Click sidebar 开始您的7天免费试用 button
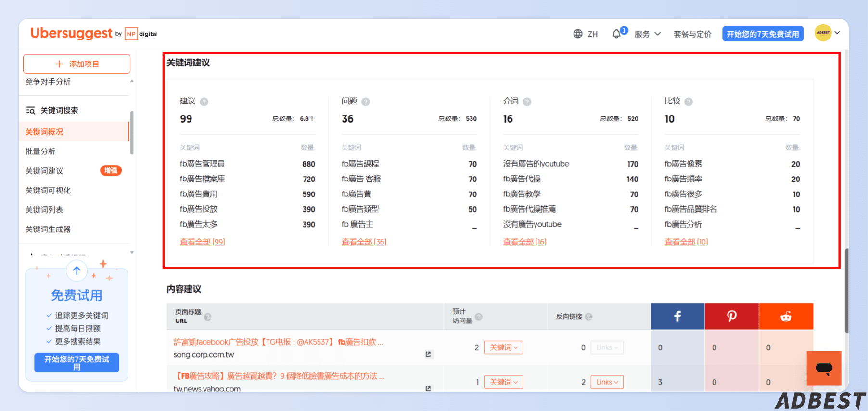This screenshot has height=411, width=868. (x=77, y=363)
